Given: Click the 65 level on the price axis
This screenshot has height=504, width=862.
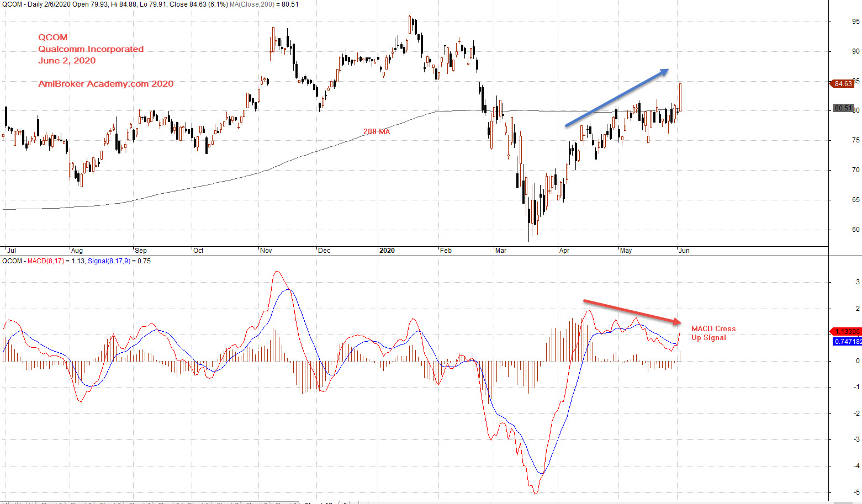Looking at the screenshot, I should point(855,200).
